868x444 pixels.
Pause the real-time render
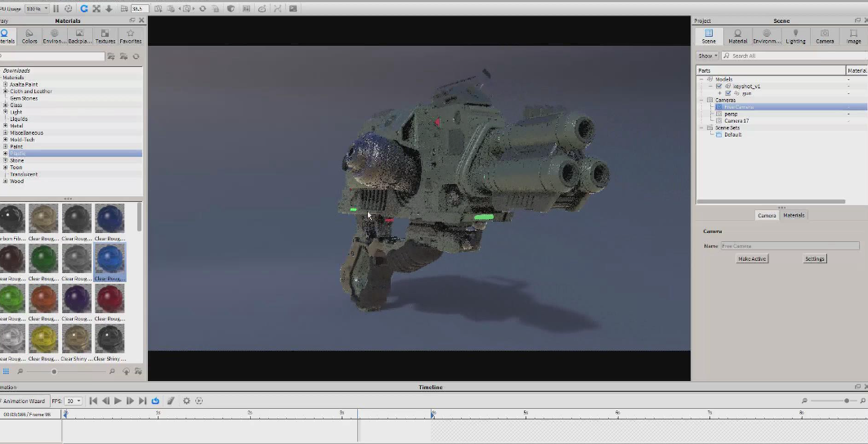(x=56, y=8)
